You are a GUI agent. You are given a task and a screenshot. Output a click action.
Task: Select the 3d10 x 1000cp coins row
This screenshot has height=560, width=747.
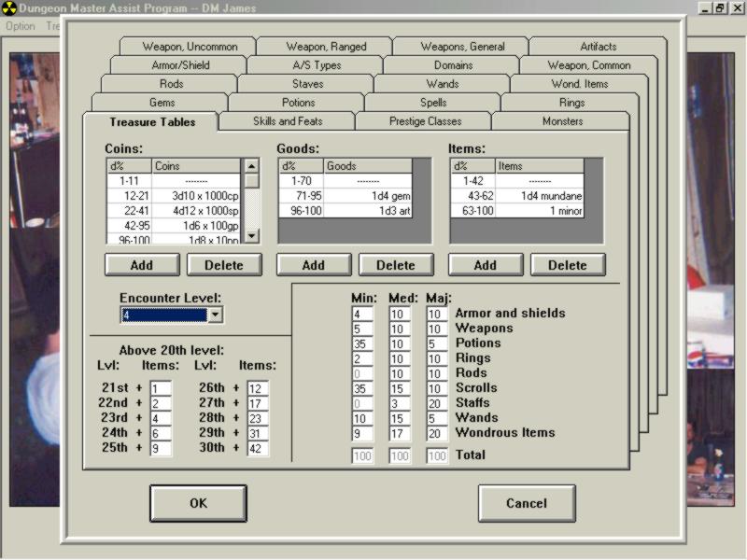[x=196, y=196]
